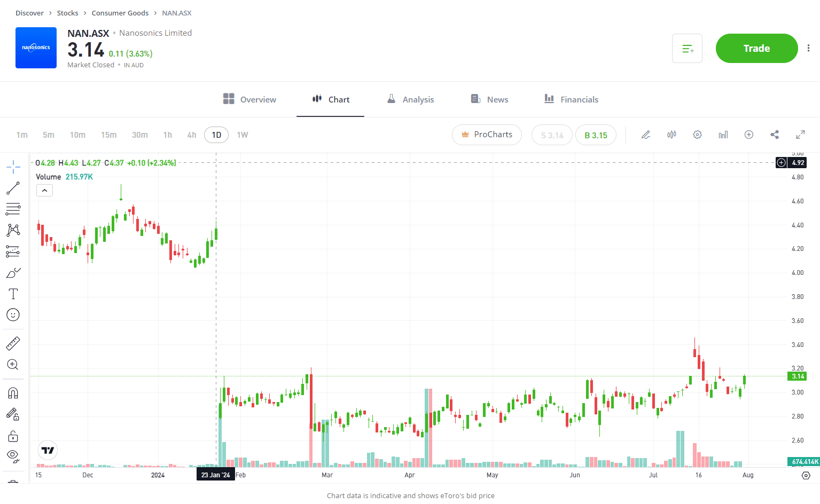This screenshot has height=504, width=820.
Task: Open the long/short position forecasting tool
Action: 13,251
